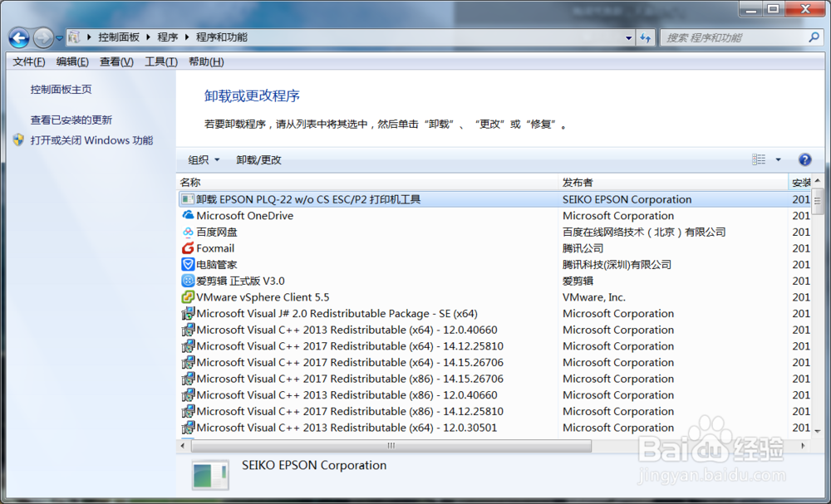831x504 pixels.
Task: Click icon of Visual C++ 2017 x64 14.15.26706
Action: click(188, 363)
